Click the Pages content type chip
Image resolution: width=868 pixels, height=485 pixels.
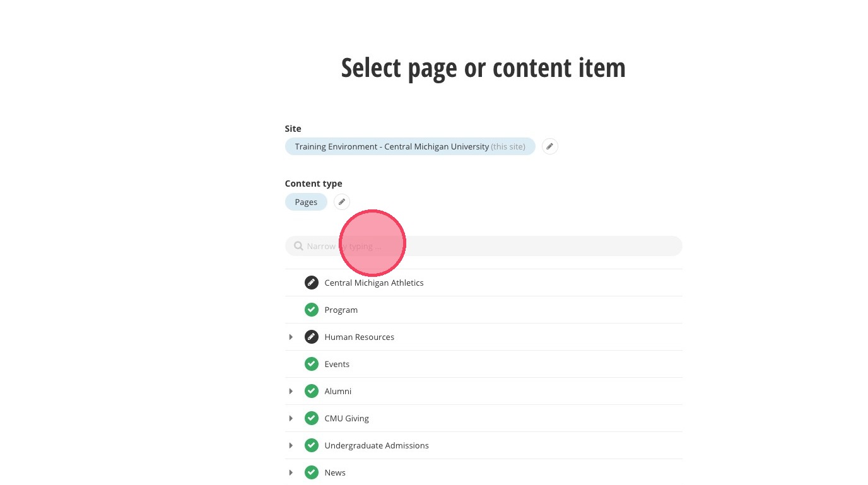306,202
